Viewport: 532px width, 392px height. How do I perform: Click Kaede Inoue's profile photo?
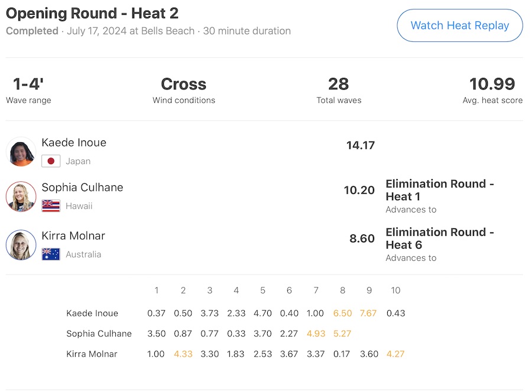tap(21, 152)
